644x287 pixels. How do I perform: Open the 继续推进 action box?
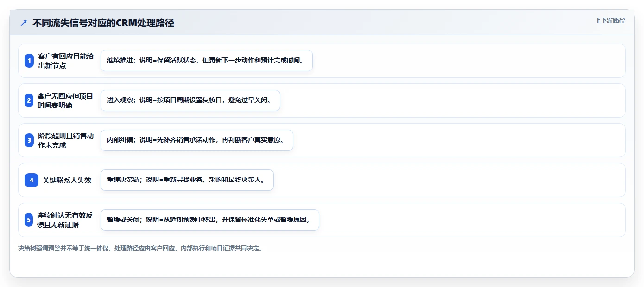pos(207,61)
